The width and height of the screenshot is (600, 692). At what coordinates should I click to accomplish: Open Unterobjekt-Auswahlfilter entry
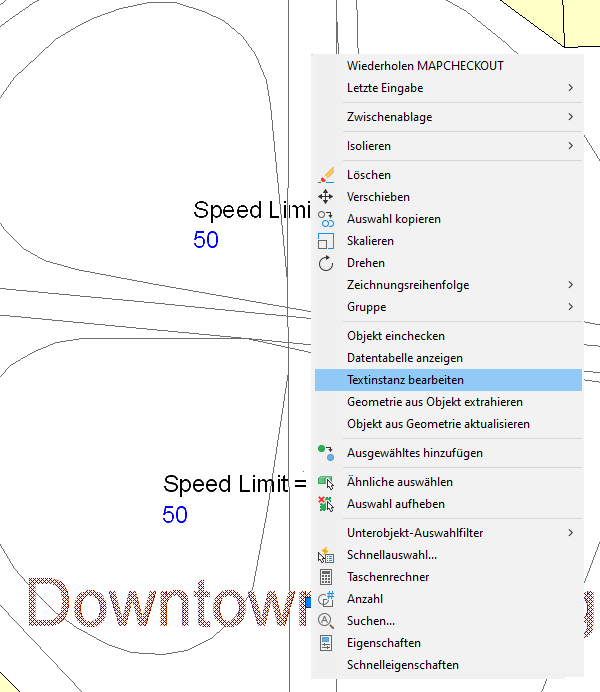point(448,533)
